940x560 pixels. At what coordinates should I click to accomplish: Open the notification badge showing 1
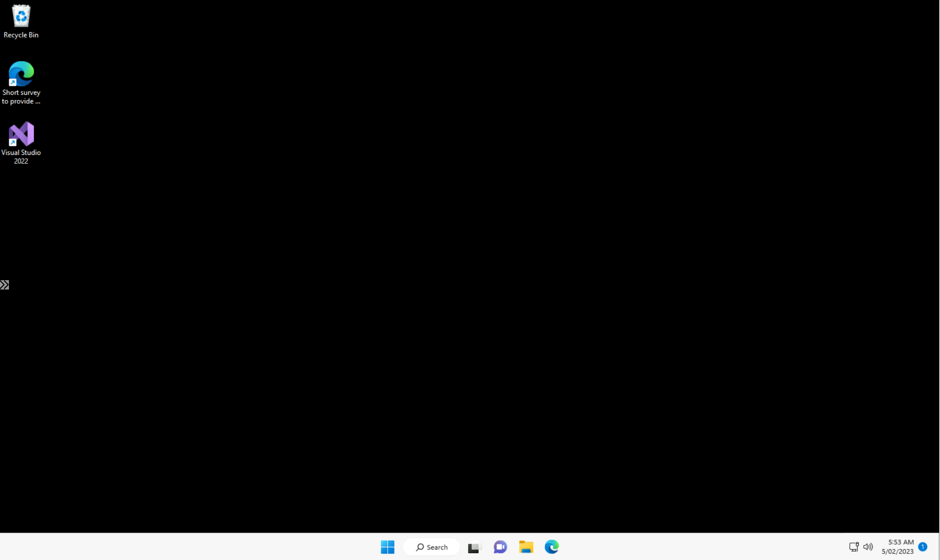tap(923, 547)
